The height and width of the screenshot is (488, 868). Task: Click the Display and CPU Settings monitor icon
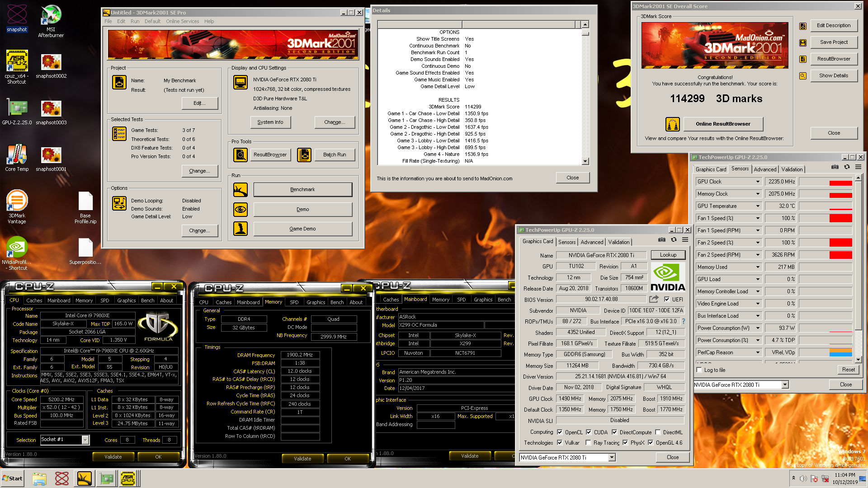241,82
